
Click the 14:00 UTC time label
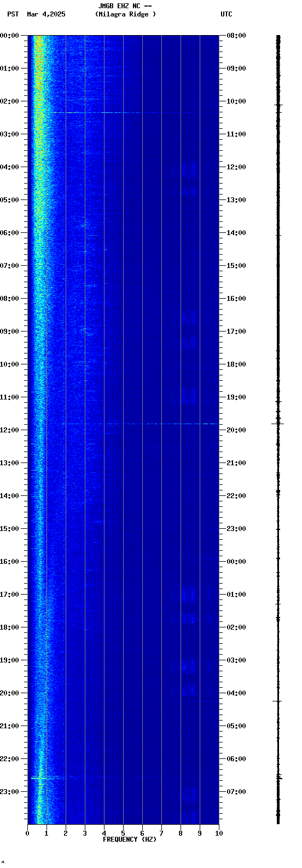236,233
